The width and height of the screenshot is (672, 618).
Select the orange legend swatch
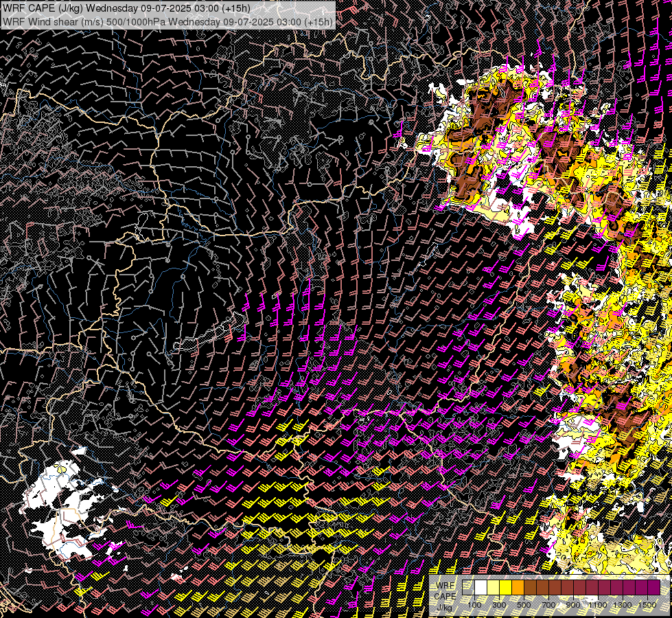coord(518,588)
